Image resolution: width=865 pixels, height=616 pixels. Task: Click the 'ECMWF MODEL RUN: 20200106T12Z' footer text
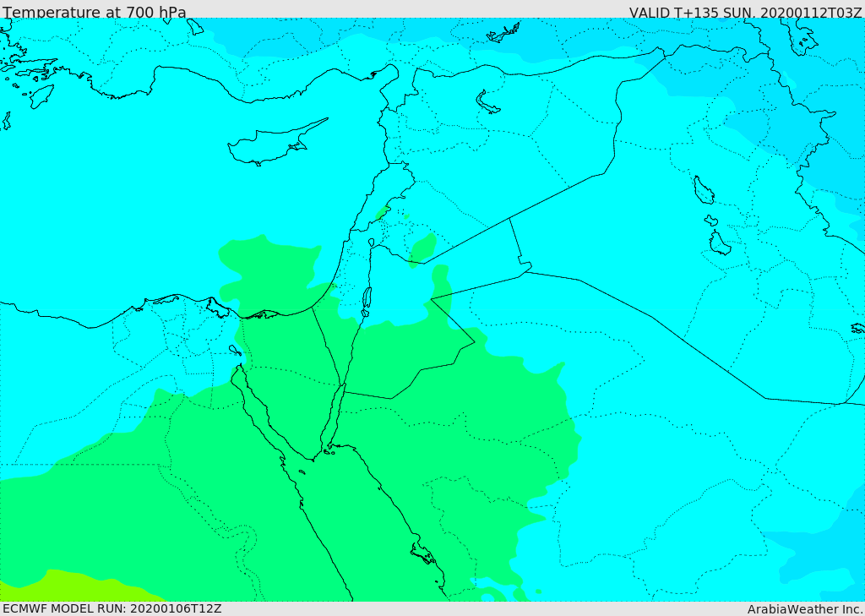(112, 609)
